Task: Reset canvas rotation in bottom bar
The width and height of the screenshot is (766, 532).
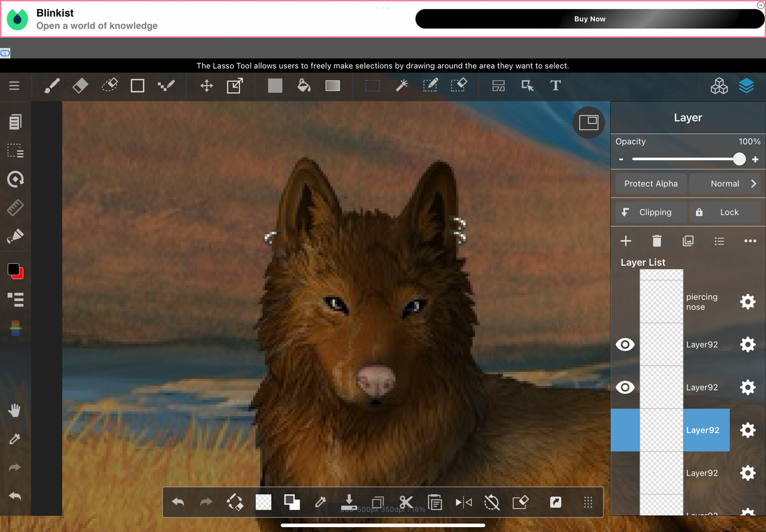Action: [x=492, y=502]
